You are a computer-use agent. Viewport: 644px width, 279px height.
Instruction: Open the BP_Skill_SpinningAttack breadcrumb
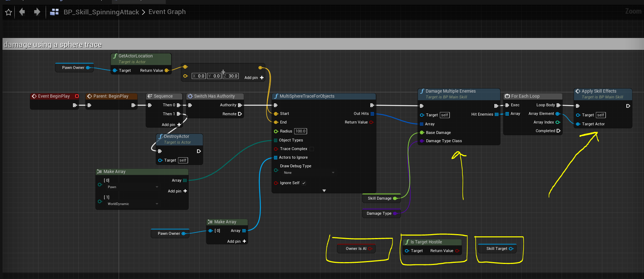(101, 12)
